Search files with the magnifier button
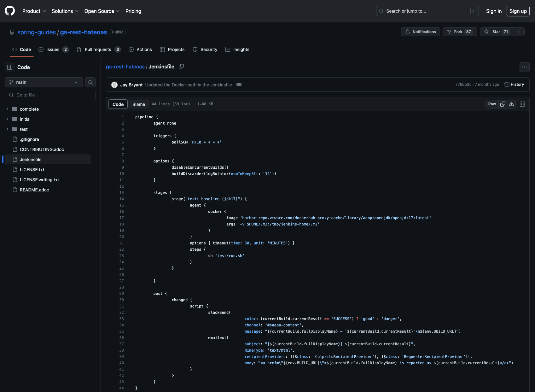Screen dimensions: 535x392 pos(90,82)
